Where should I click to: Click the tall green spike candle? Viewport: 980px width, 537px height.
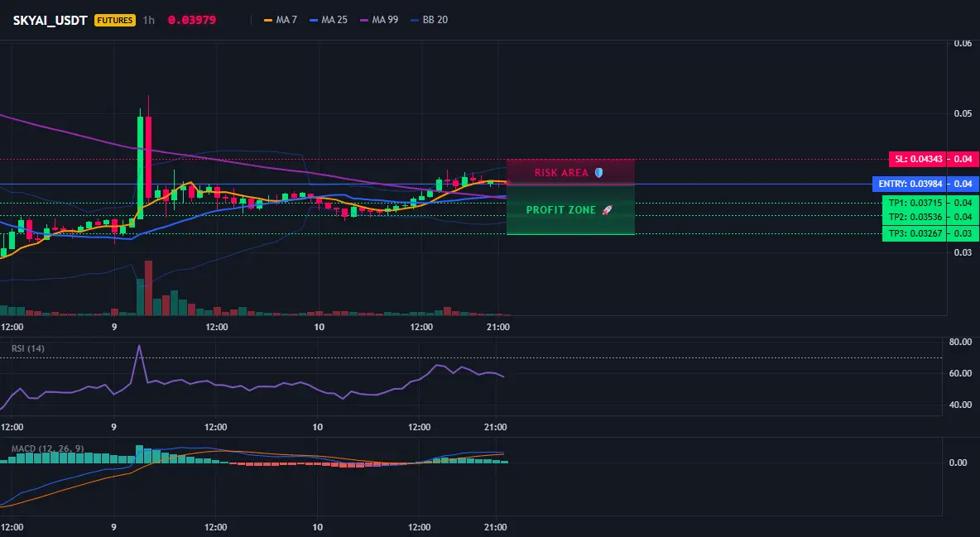[x=140, y=165]
